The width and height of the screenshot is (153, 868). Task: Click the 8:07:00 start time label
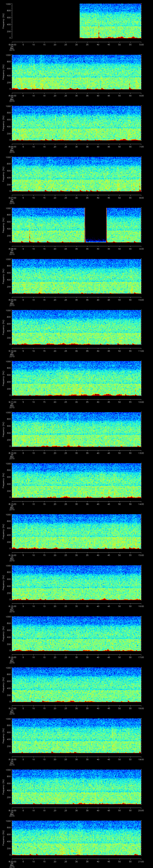point(12,197)
